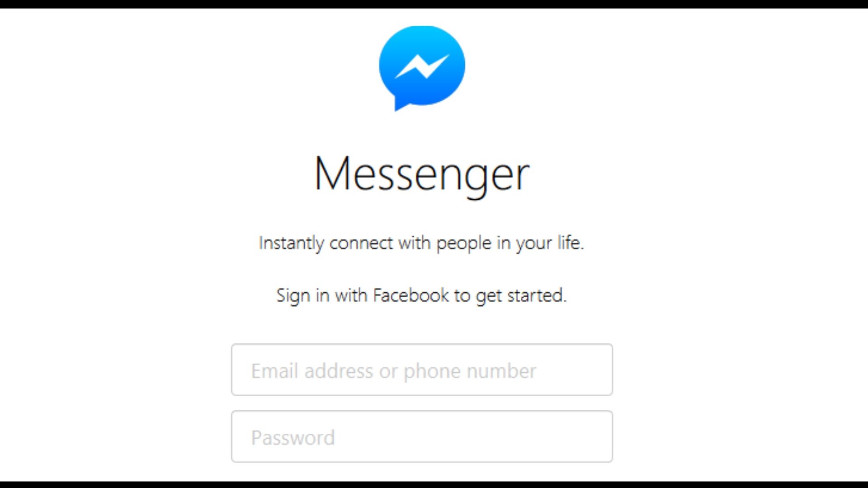Click the Messenger brand name text

point(421,172)
